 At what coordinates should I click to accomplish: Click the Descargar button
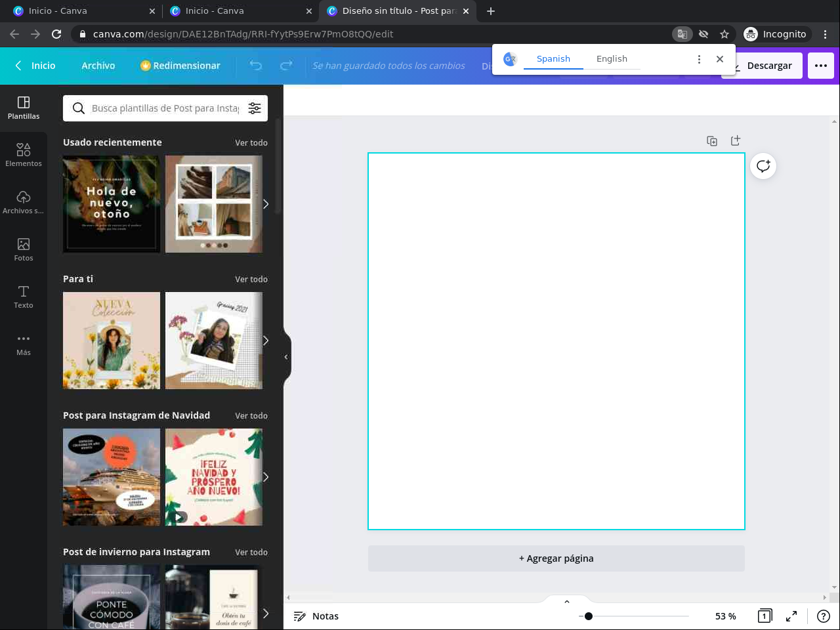coord(763,66)
